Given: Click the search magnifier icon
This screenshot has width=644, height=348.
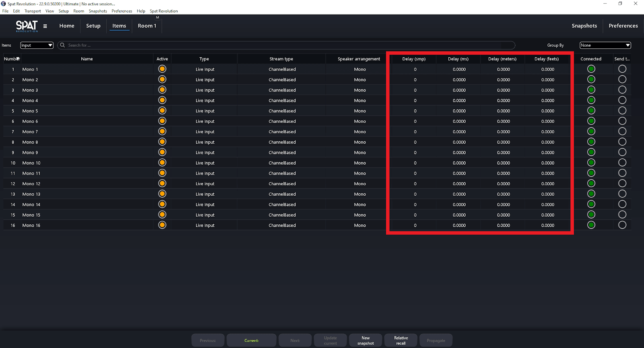Looking at the screenshot, I should (x=62, y=45).
